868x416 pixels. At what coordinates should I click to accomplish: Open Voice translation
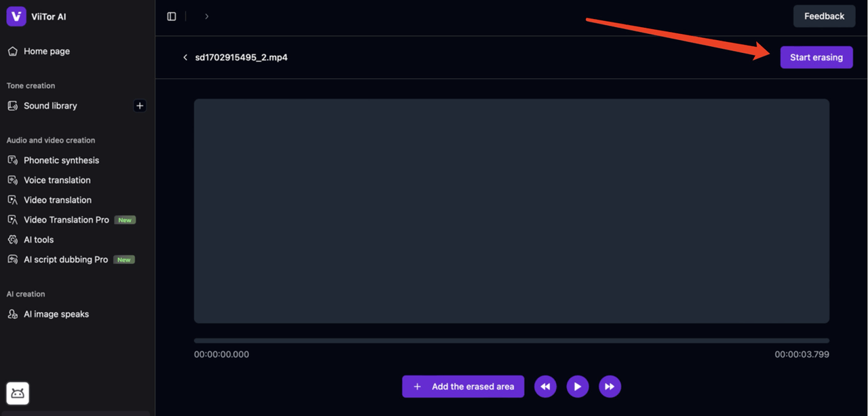click(x=57, y=180)
